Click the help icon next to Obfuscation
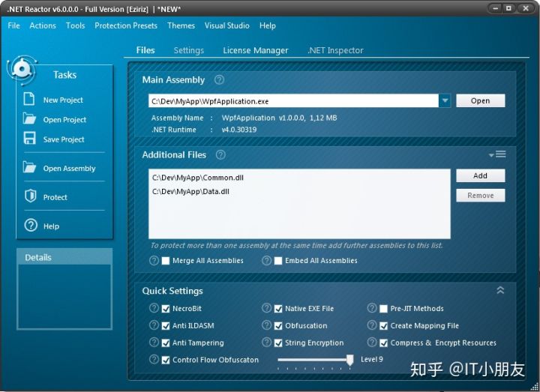540x392 pixels. click(266, 325)
